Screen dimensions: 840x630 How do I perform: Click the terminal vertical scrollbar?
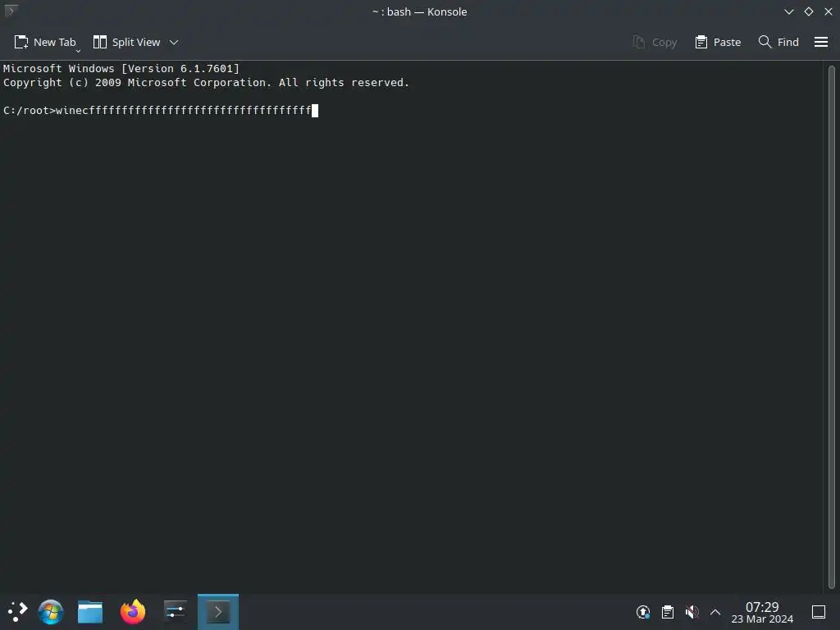[x=832, y=326]
